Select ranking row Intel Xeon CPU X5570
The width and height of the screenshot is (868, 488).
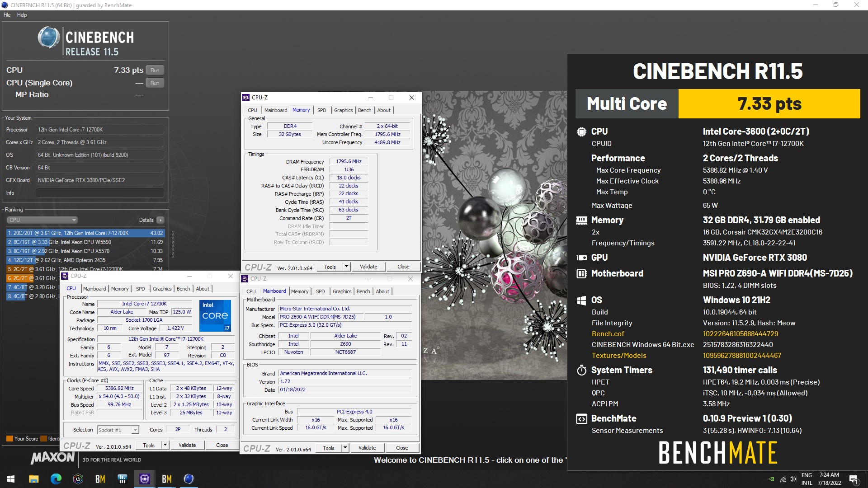pyautogui.click(x=85, y=251)
